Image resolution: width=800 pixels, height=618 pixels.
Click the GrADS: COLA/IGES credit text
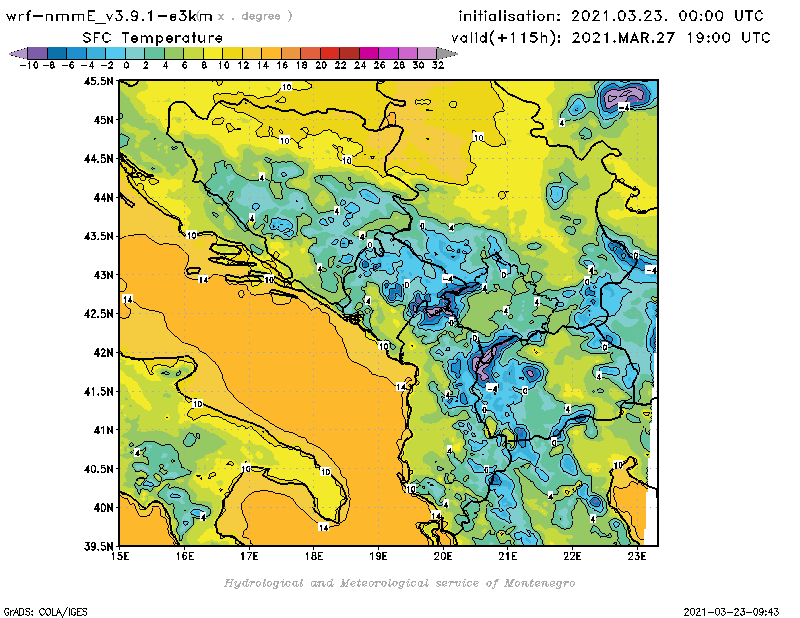click(x=37, y=609)
